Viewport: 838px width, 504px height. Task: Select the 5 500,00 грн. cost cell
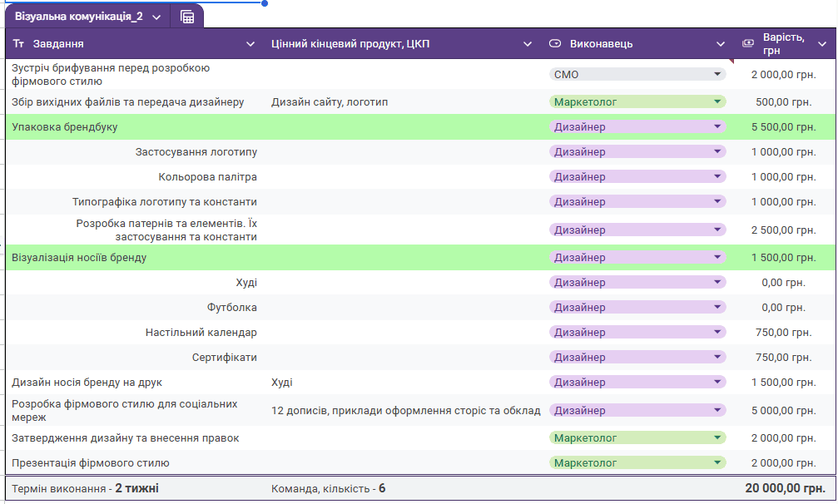783,126
